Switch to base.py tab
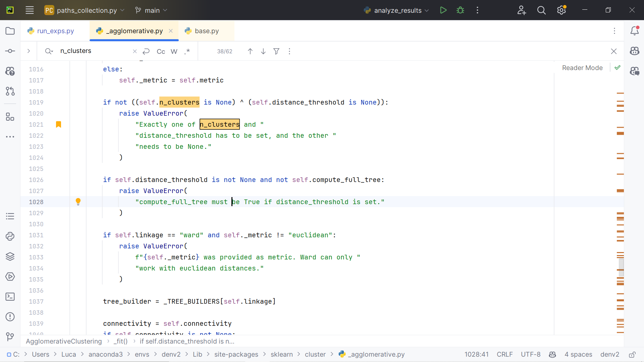 [206, 31]
